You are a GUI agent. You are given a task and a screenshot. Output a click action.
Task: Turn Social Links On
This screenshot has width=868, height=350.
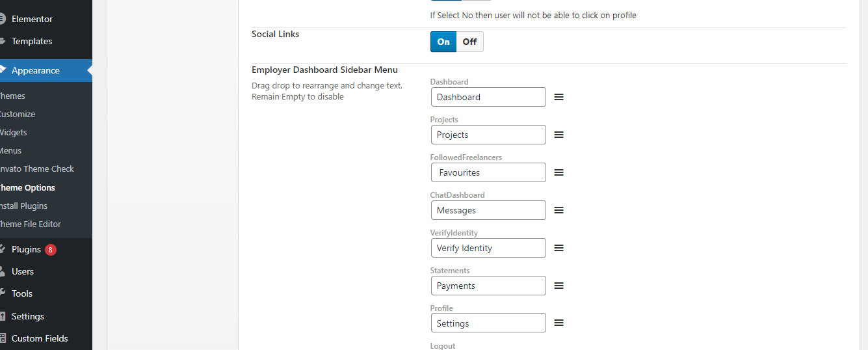[443, 42]
